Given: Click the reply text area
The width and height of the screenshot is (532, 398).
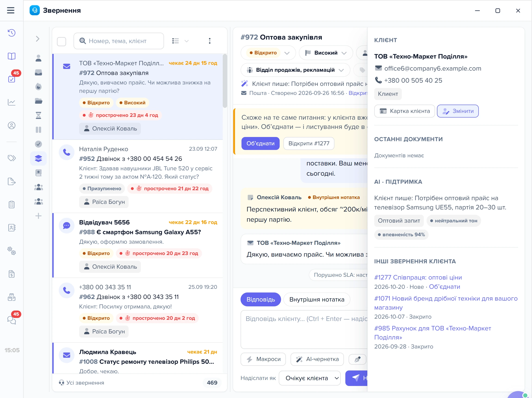Looking at the screenshot, I should (x=304, y=330).
